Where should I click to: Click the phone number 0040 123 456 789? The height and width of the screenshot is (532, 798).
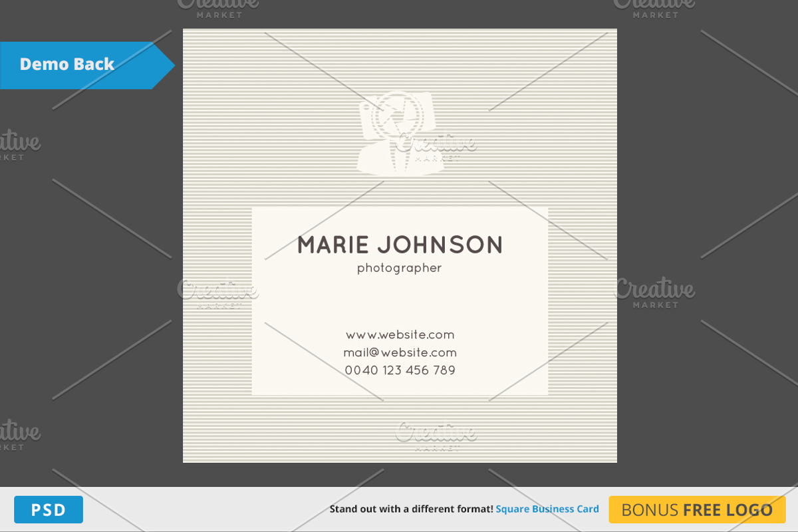click(x=400, y=370)
